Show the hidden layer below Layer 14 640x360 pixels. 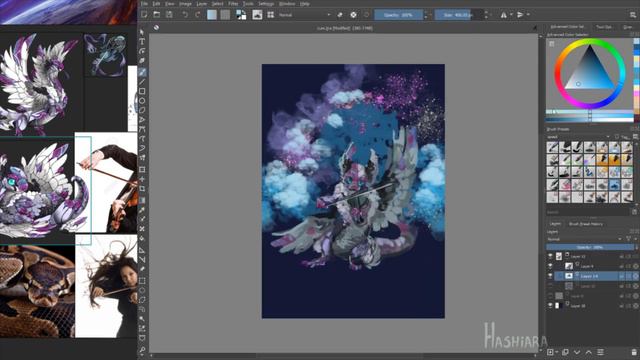tap(550, 286)
